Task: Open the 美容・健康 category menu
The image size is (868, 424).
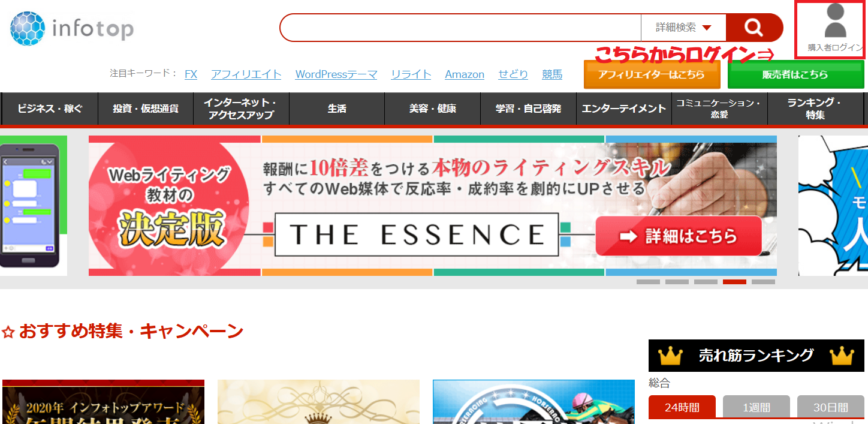Action: point(433,109)
